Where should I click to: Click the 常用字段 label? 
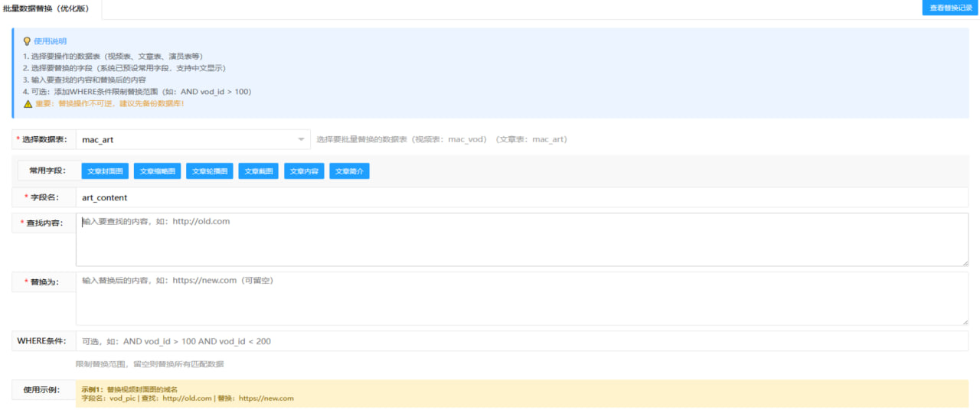[x=47, y=170]
